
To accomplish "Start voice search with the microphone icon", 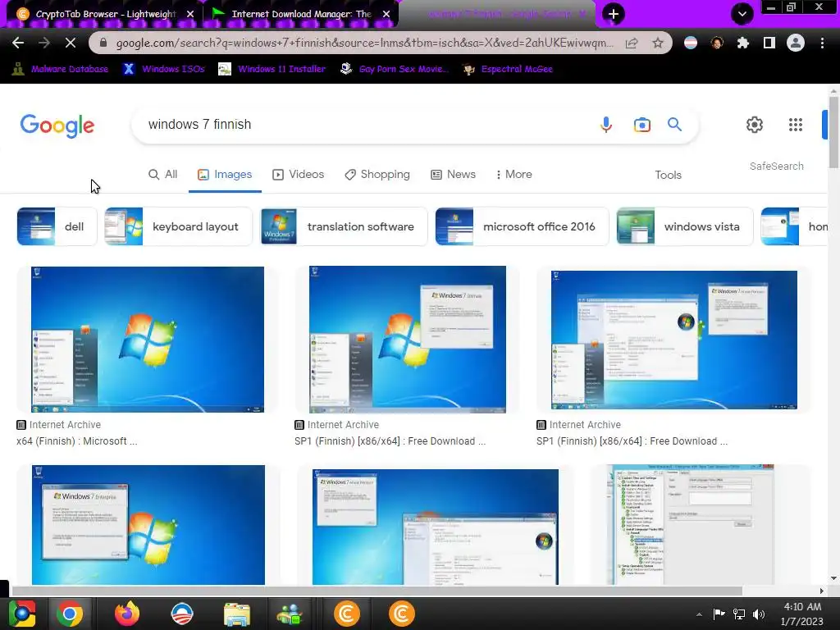I will click(606, 125).
